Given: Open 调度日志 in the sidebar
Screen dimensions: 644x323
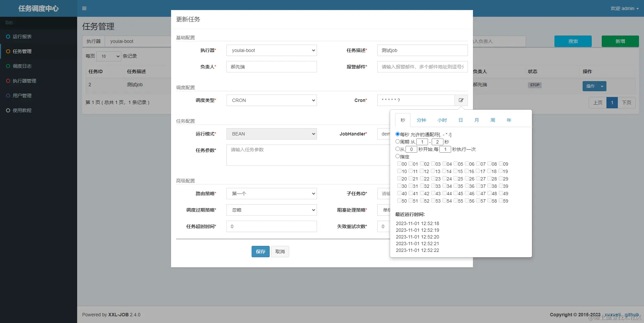Looking at the screenshot, I should tap(39, 66).
